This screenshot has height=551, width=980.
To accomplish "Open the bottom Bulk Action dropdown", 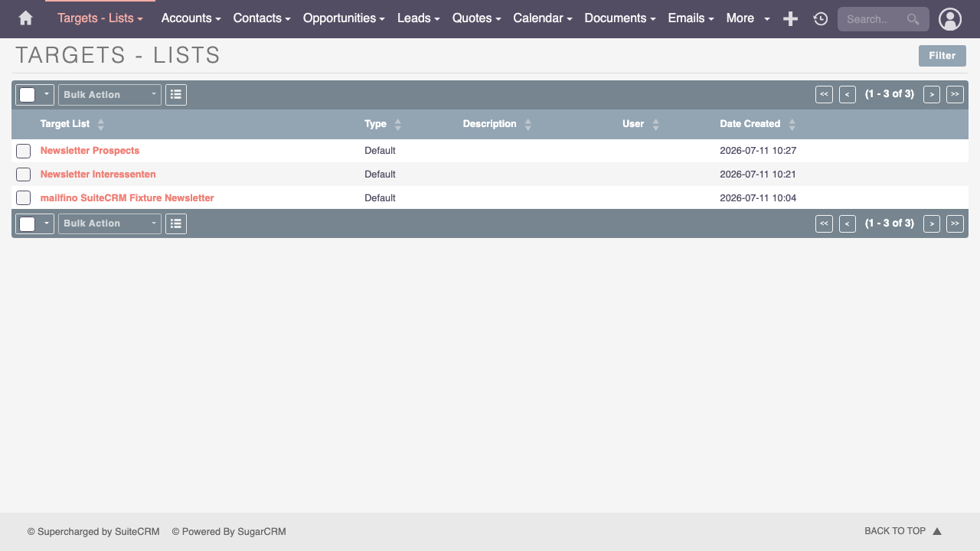I will (109, 223).
